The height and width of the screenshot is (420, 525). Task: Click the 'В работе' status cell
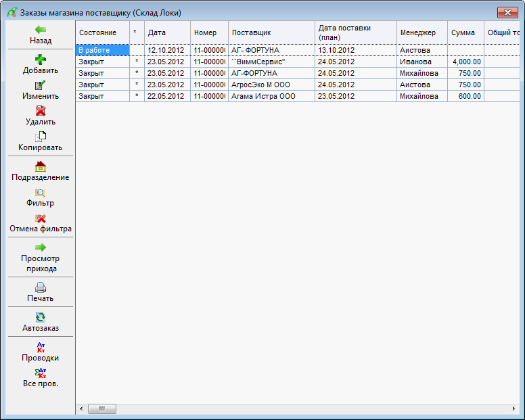pos(102,50)
